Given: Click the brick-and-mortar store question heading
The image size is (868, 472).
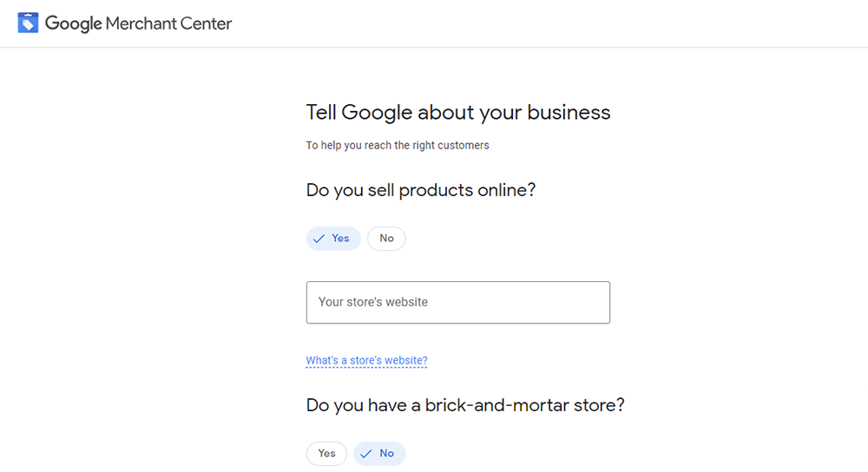Looking at the screenshot, I should pyautogui.click(x=465, y=405).
